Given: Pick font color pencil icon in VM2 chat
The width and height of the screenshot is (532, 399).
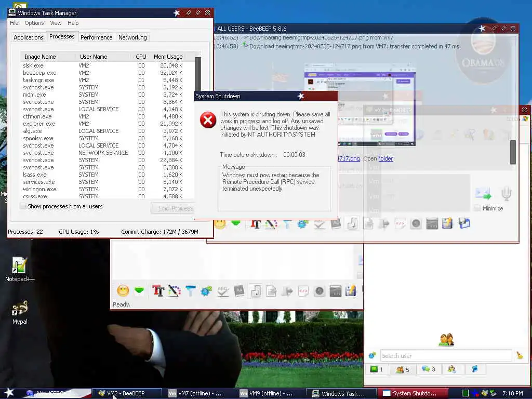Looking at the screenshot, I should pyautogui.click(x=175, y=291).
